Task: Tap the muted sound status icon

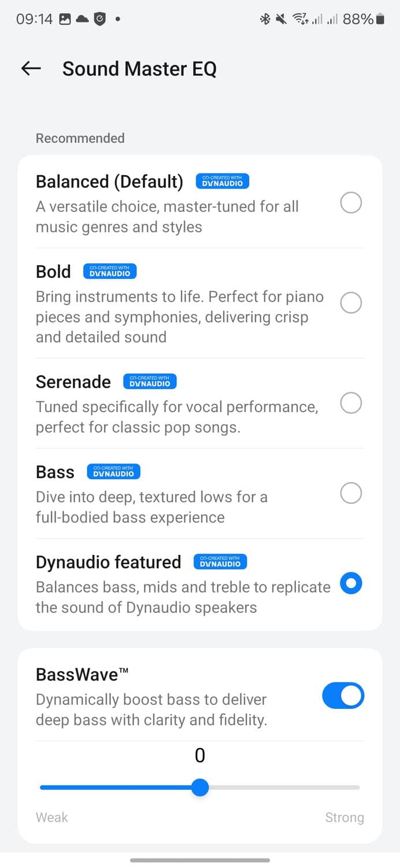Action: (x=281, y=19)
